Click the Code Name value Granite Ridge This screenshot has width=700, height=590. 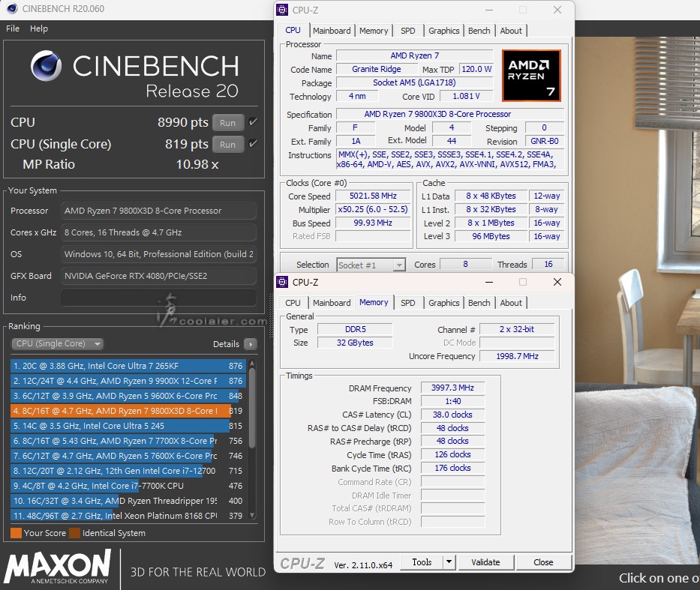pyautogui.click(x=377, y=69)
